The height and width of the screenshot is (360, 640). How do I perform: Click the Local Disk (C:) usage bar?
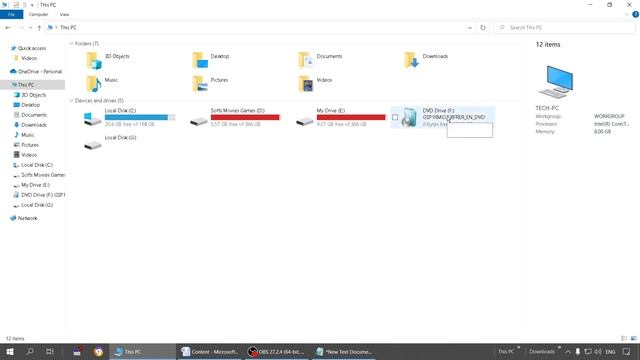pyautogui.click(x=140, y=117)
